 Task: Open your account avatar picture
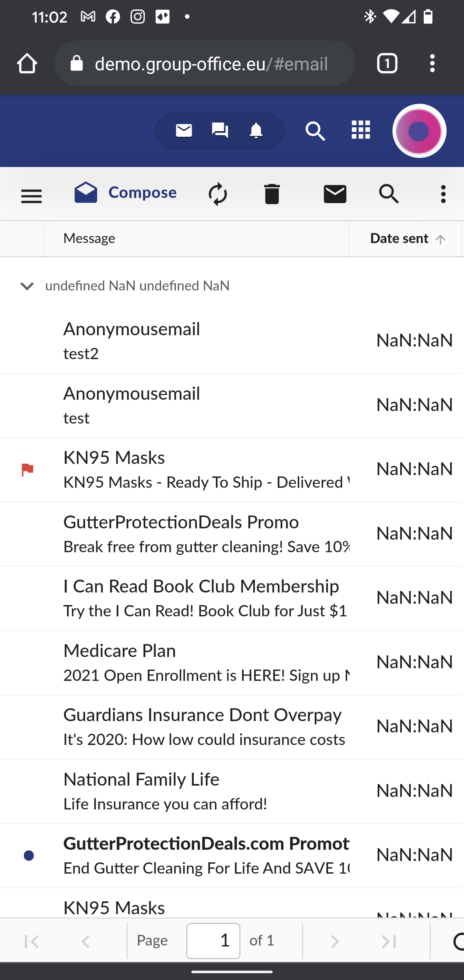tap(419, 131)
